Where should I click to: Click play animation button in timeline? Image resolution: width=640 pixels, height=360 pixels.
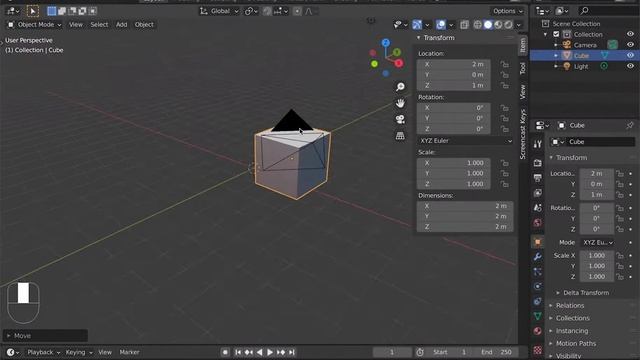(x=270, y=352)
